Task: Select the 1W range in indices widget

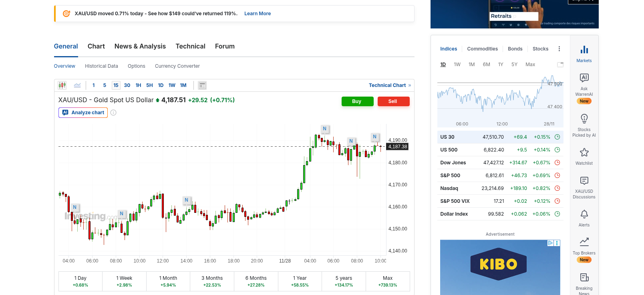Action: (x=457, y=65)
